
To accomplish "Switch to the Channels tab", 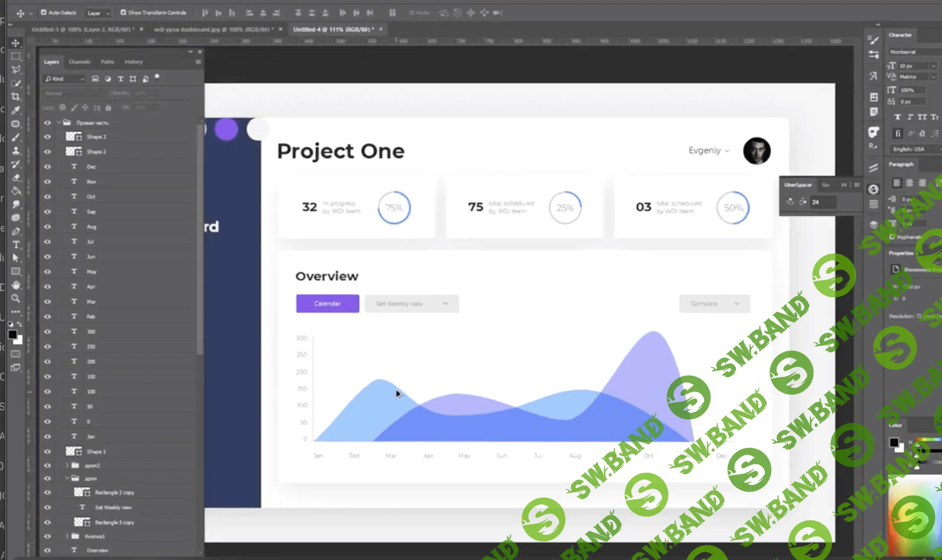I will pyautogui.click(x=79, y=62).
